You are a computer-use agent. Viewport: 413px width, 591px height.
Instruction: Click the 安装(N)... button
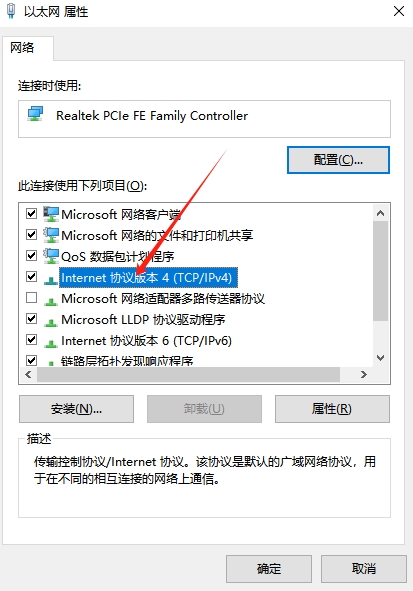[x=76, y=409]
